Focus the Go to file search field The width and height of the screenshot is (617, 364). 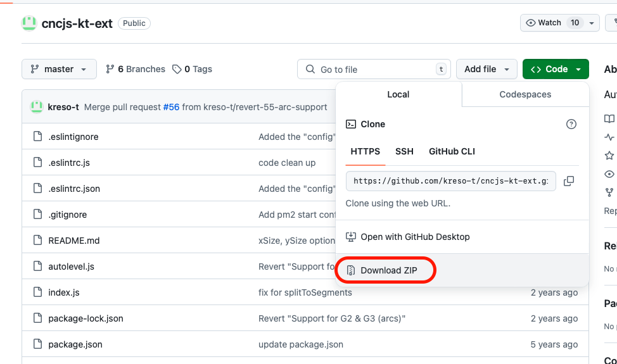[374, 69]
